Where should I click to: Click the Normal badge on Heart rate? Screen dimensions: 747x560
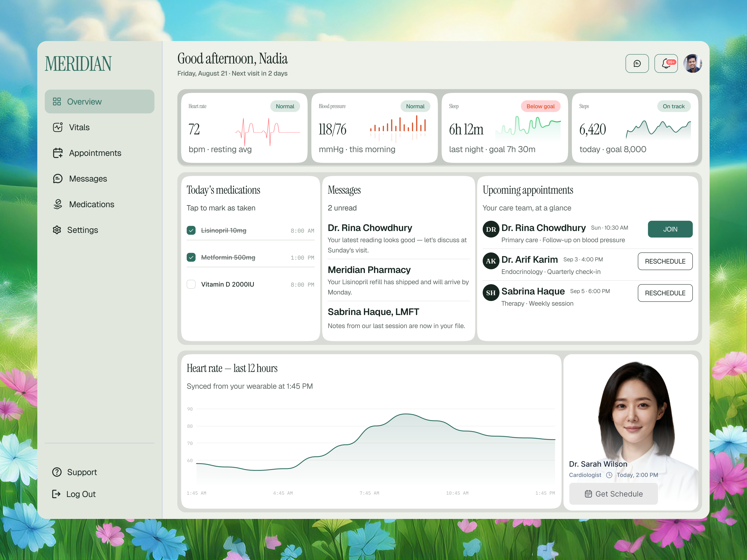pyautogui.click(x=285, y=106)
